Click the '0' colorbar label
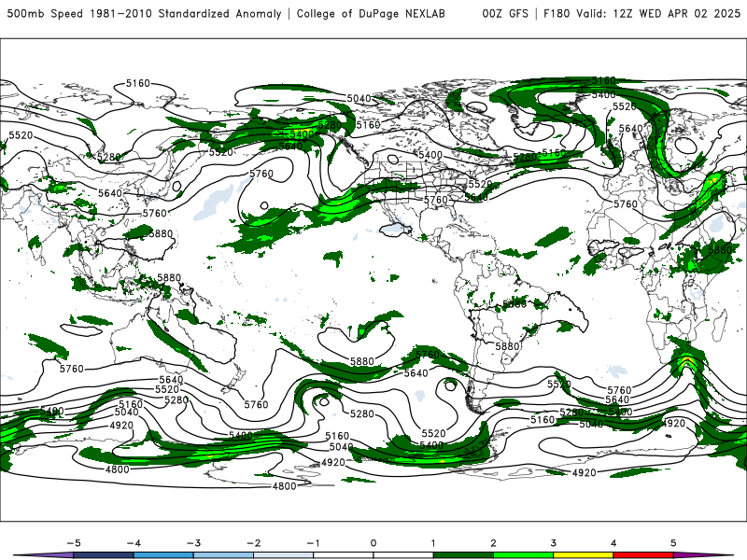The width and height of the screenshot is (747, 560). click(x=373, y=543)
